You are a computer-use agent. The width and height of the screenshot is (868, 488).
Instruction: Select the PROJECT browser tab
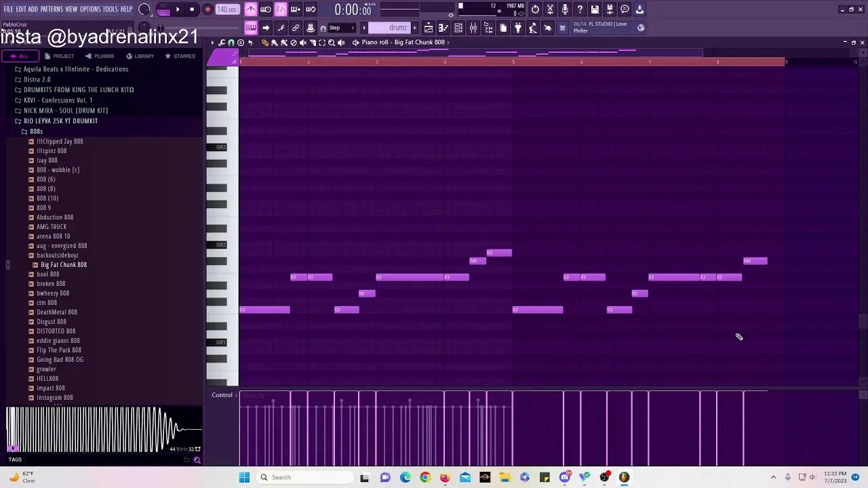[x=60, y=56]
